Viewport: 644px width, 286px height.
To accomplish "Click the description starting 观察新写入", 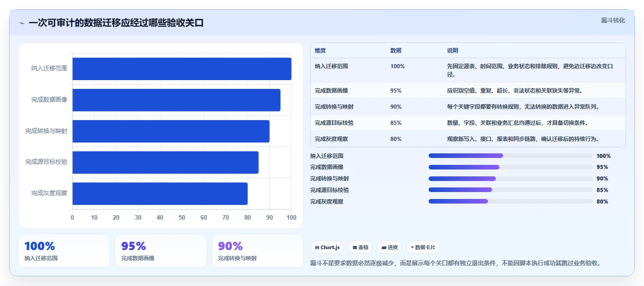I will point(523,139).
